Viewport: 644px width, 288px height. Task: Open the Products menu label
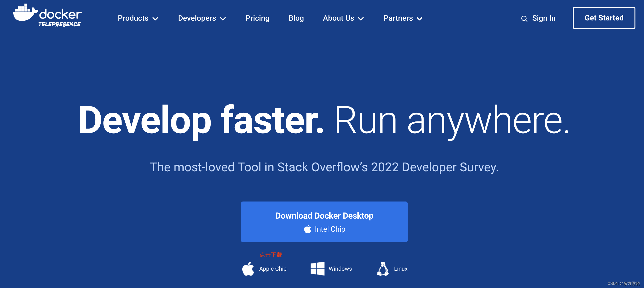click(x=133, y=18)
